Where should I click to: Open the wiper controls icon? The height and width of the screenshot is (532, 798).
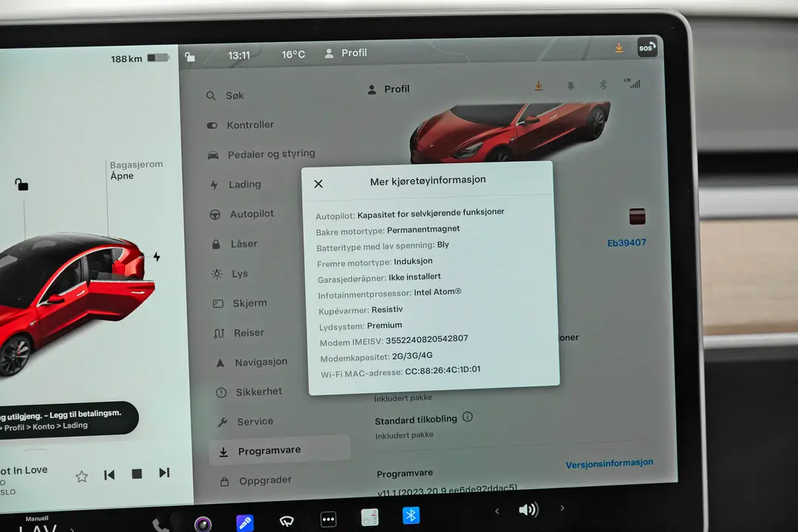tap(287, 520)
